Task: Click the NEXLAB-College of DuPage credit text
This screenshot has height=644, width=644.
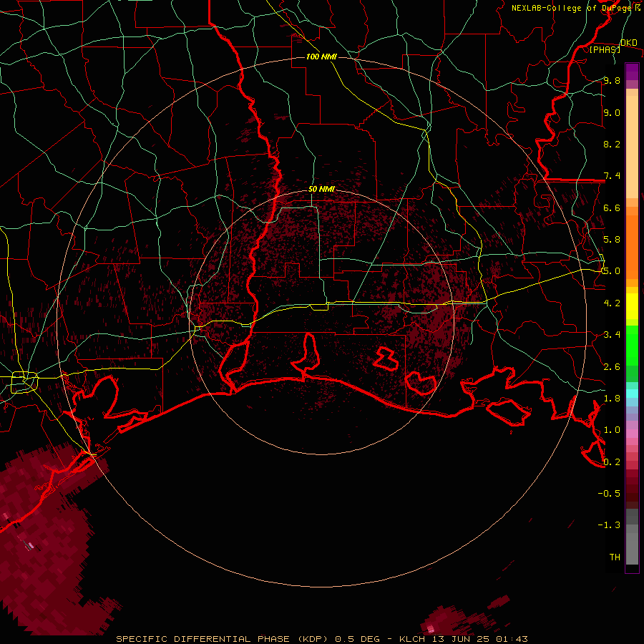Action: pos(571,8)
